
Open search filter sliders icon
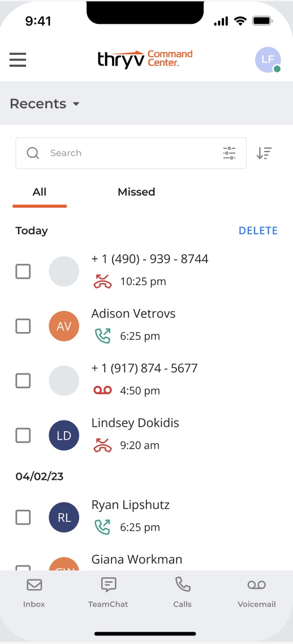pyautogui.click(x=230, y=153)
